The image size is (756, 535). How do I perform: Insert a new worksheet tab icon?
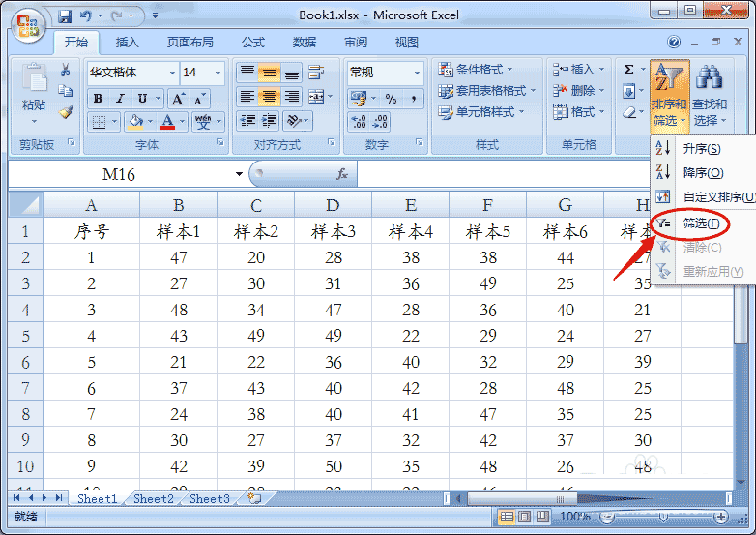point(254,498)
